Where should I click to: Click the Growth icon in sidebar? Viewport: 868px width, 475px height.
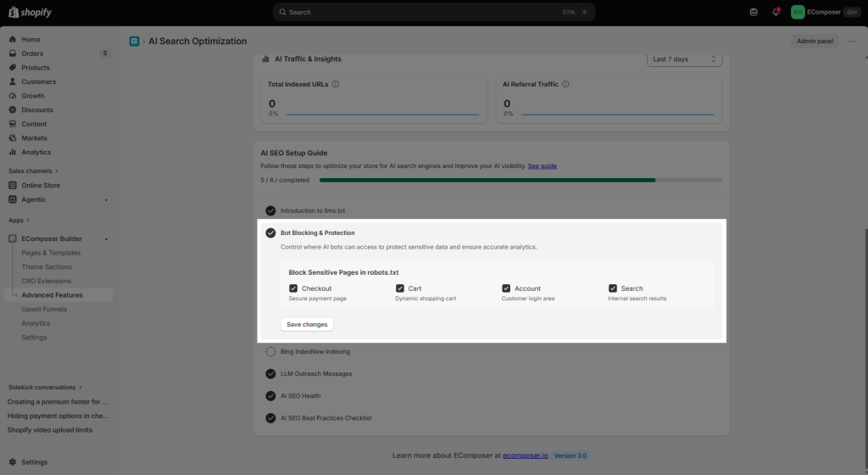[13, 96]
